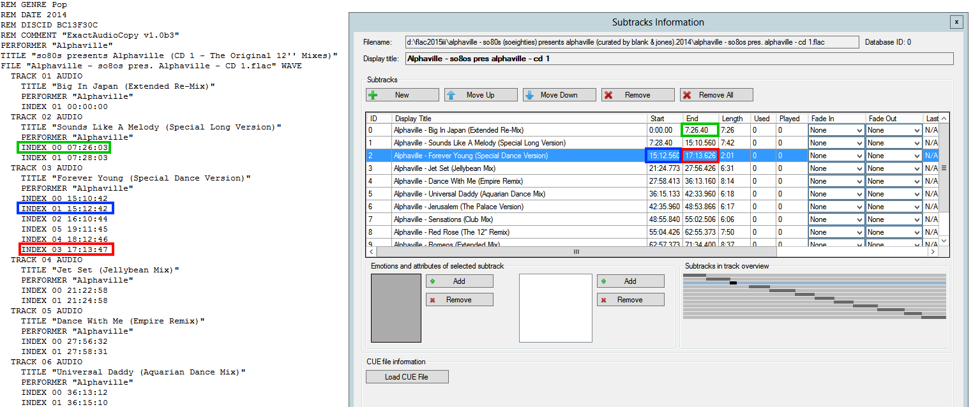Click Remove beside the gray emotions box
The height and width of the screenshot is (407, 980).
coord(460,300)
